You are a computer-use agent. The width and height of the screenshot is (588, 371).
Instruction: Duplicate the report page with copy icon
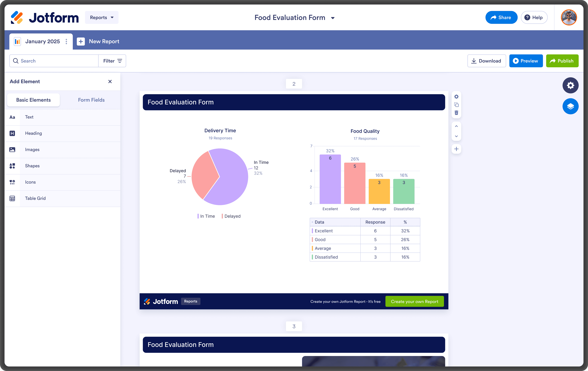pyautogui.click(x=456, y=105)
